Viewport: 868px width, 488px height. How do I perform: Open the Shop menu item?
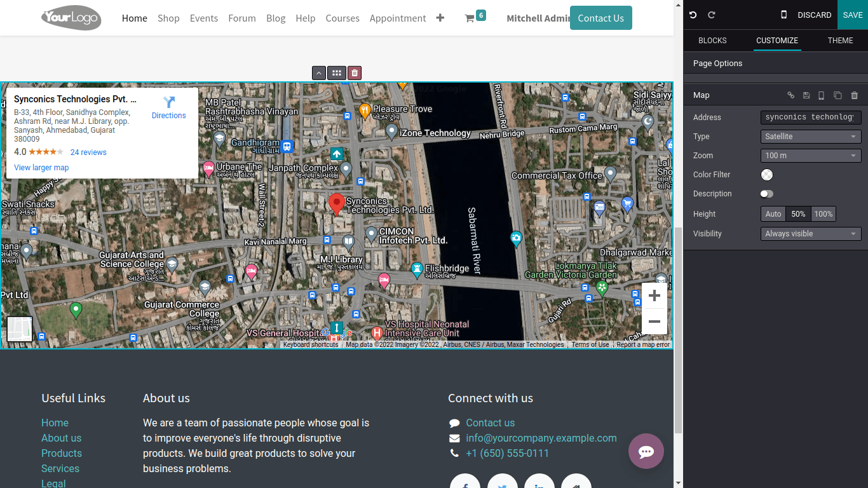point(168,18)
